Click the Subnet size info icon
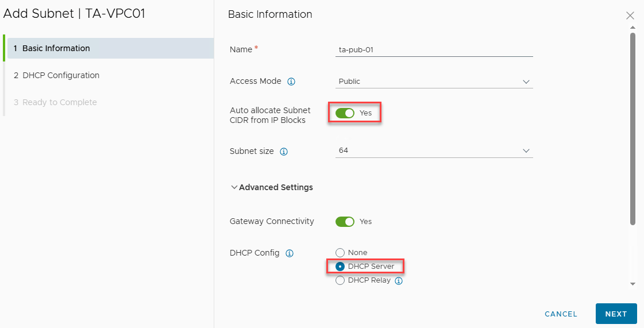This screenshot has height=328, width=644. pyautogui.click(x=284, y=152)
